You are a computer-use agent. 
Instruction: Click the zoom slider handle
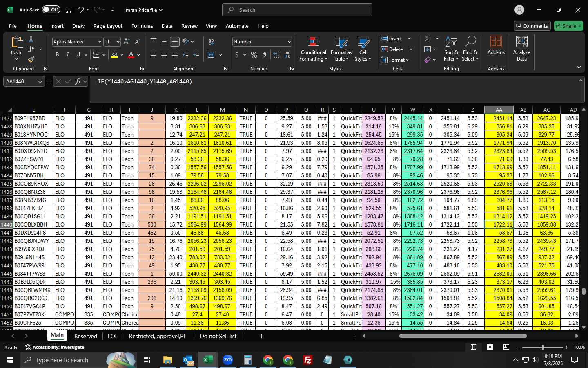click(x=543, y=347)
